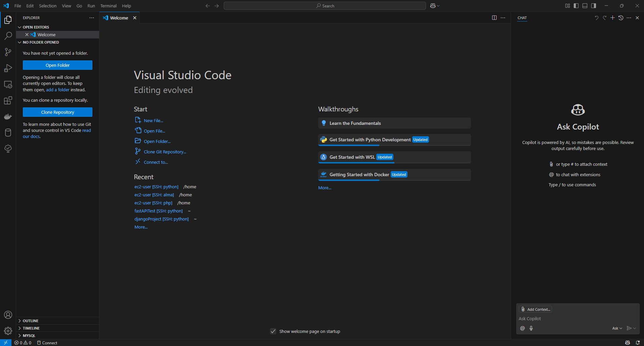644x346 pixels.
Task: Uncheck Show welcome page on startup
Action: 273,331
